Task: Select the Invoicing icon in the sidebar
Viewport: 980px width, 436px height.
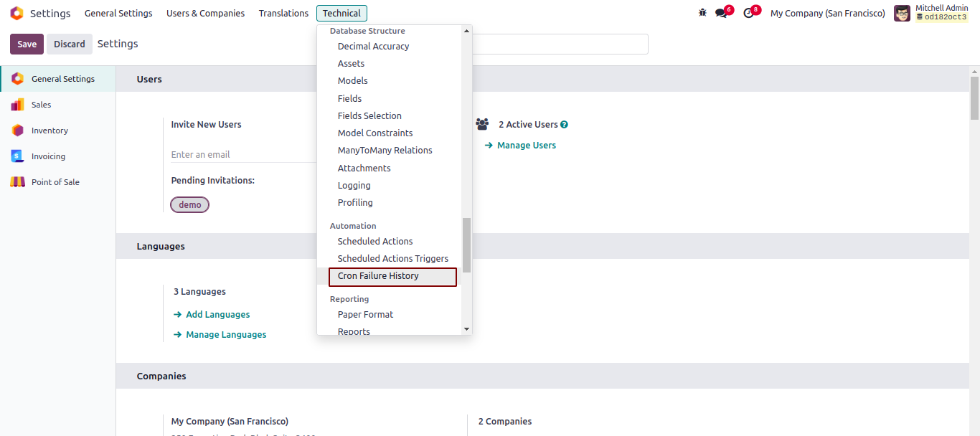Action: pos(17,156)
